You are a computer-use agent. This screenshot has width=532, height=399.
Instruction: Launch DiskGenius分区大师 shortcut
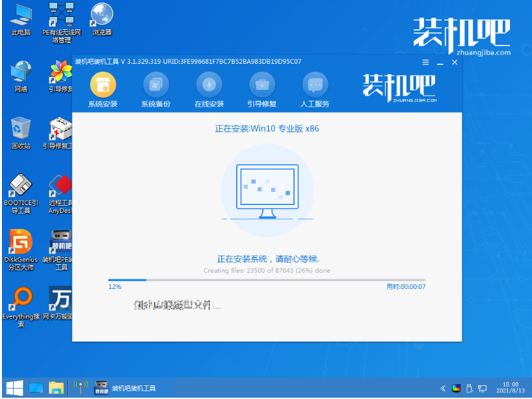21,250
